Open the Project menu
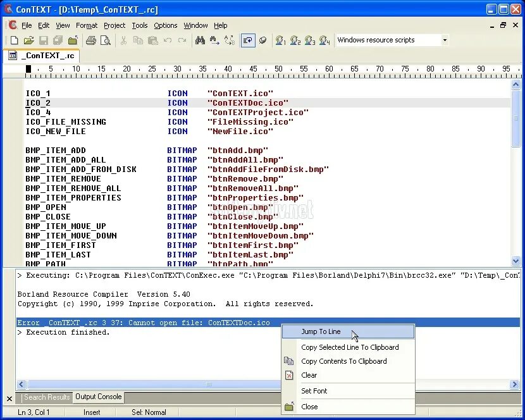This screenshot has width=525, height=420. coord(114,25)
